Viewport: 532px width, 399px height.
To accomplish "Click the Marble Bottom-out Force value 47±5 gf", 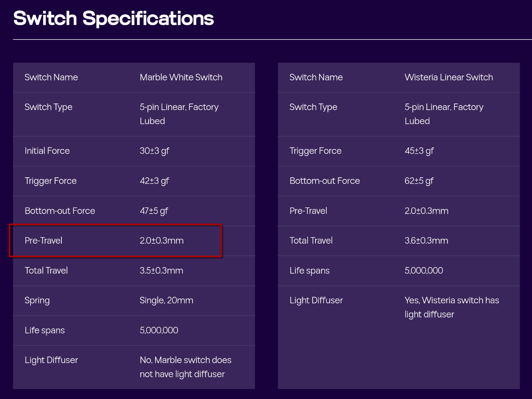I will pos(154,211).
